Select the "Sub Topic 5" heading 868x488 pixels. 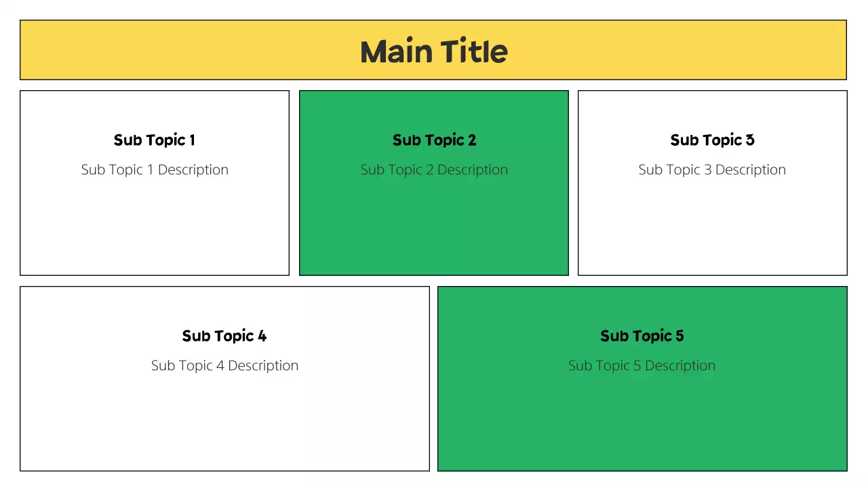(x=642, y=336)
